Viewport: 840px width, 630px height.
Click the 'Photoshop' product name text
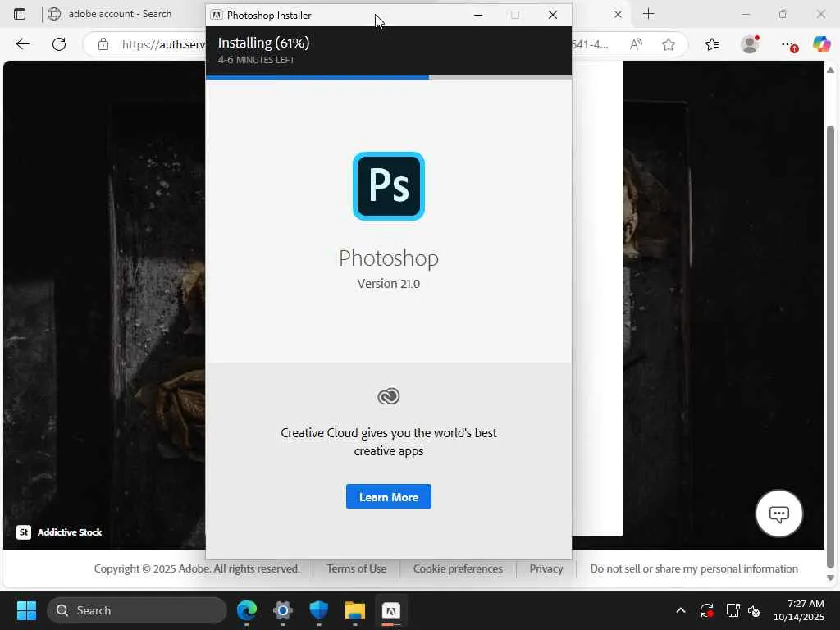388,258
